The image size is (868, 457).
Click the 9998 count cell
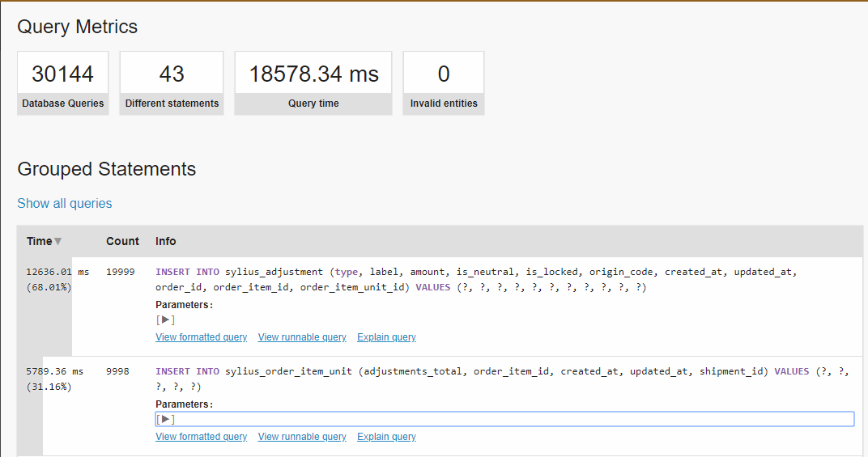click(117, 371)
